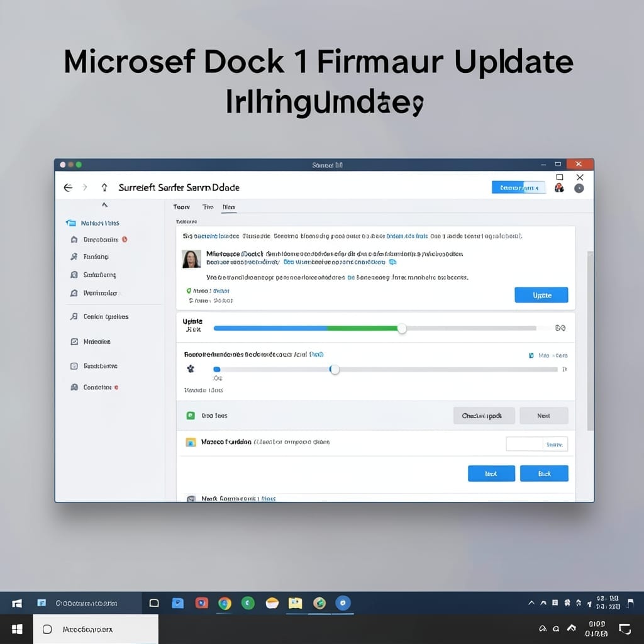Viewport: 644px width, 644px height.
Task: Click the small blue start marker on second slider
Action: [x=217, y=369]
